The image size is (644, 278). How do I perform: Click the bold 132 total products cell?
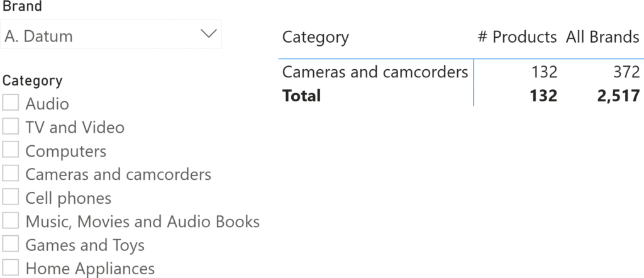tap(543, 96)
